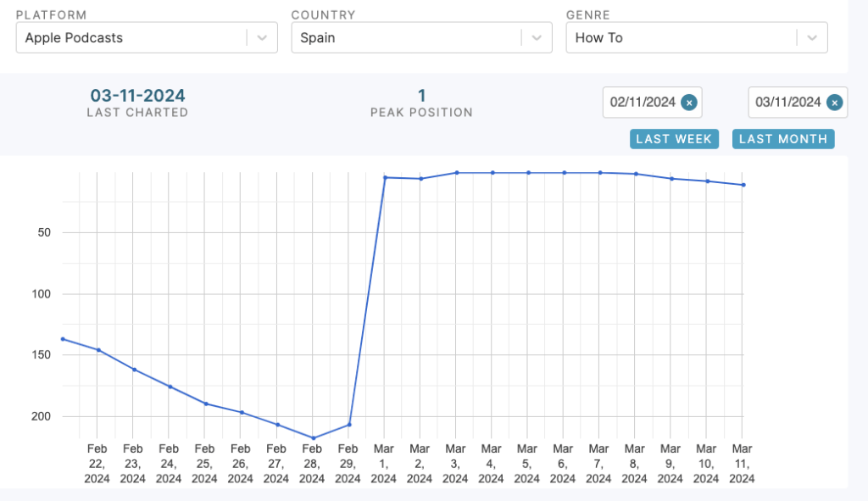Open the Country dropdown chevron
868x501 pixels.
coord(537,38)
